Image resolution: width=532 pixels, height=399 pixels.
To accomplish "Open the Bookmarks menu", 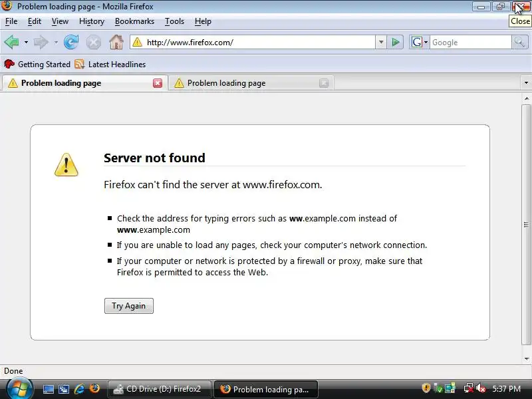I will [x=134, y=21].
